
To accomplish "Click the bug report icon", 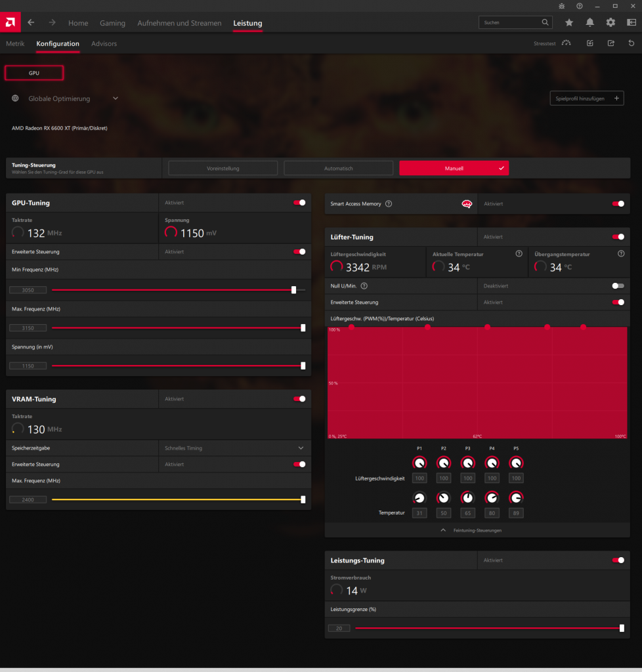I will (x=561, y=6).
